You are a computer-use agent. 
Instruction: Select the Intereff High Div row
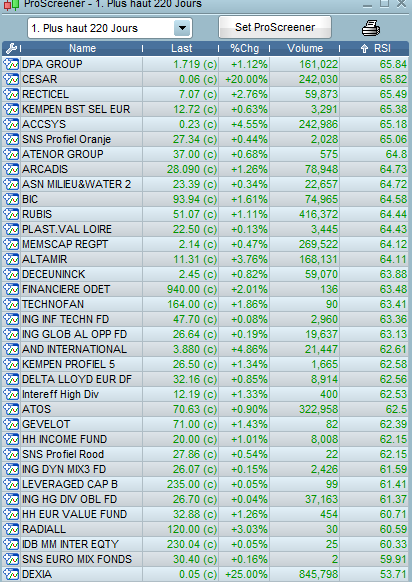pos(205,394)
